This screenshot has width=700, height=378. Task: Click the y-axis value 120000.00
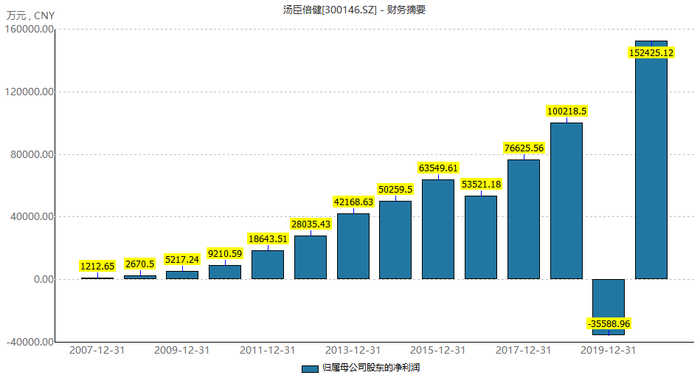point(29,92)
